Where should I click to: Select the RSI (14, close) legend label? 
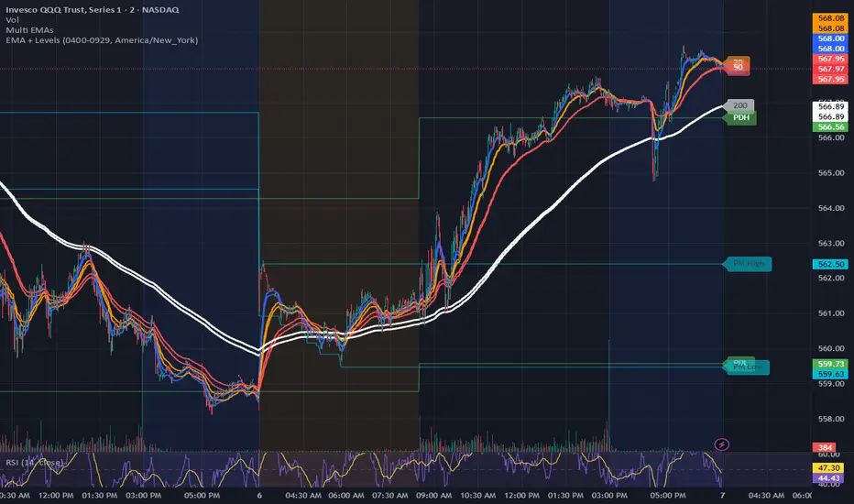pos(34,463)
